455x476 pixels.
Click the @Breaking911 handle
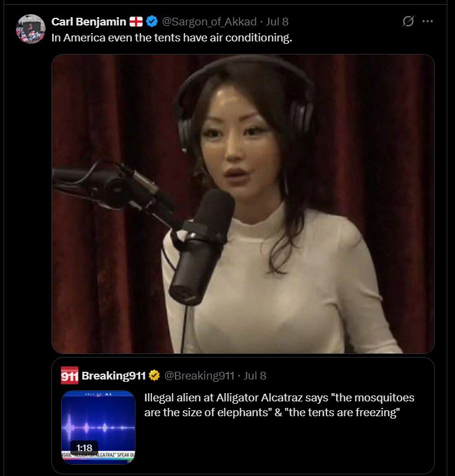199,375
